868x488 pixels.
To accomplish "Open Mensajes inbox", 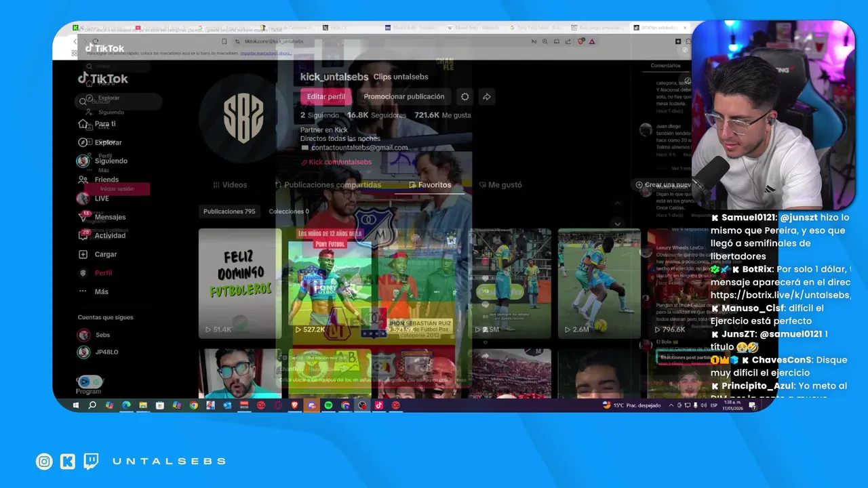I will click(x=102, y=217).
